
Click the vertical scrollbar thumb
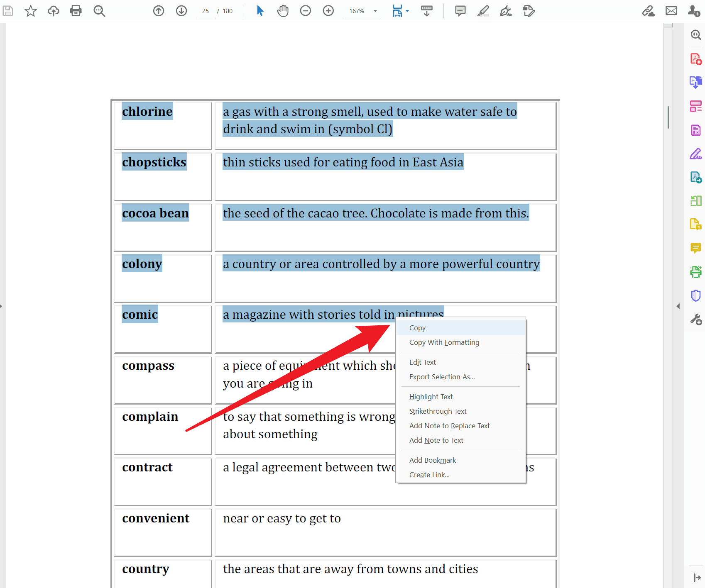point(668,117)
